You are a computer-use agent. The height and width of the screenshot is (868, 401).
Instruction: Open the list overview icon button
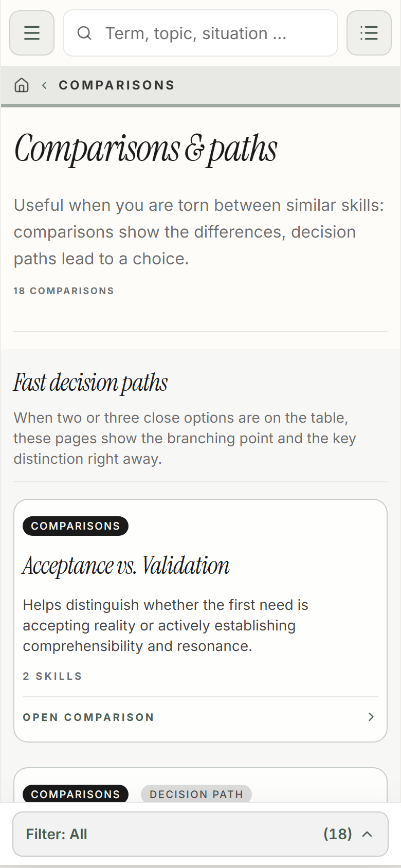(369, 33)
